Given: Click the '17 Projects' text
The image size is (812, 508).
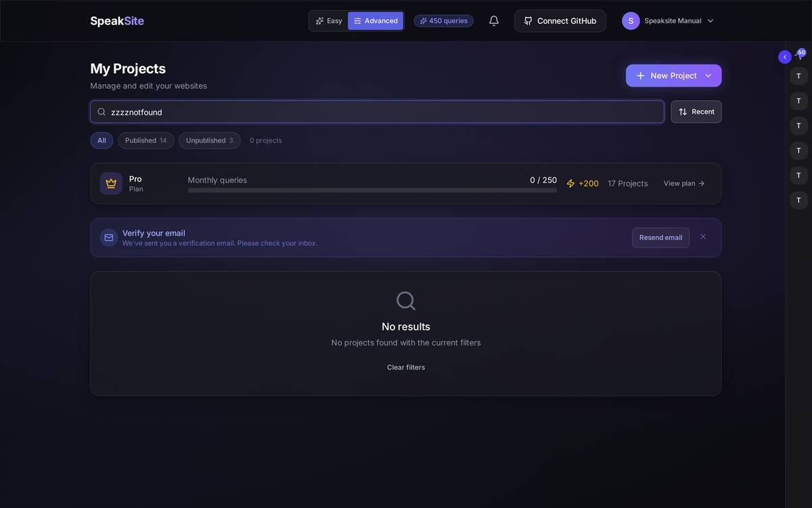Looking at the screenshot, I should [x=627, y=184].
